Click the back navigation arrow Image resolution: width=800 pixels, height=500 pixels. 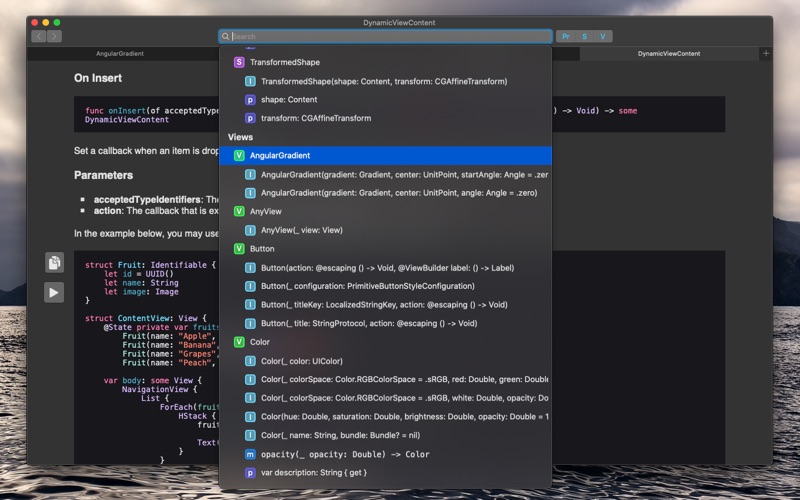coord(38,36)
